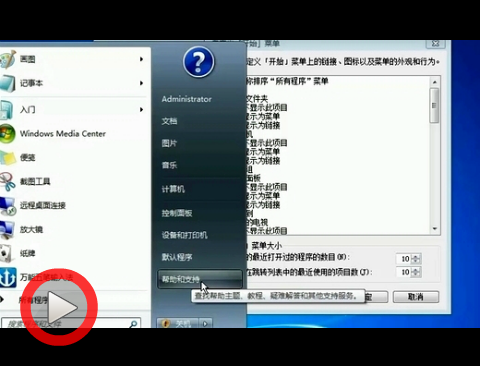This screenshot has height=366, width=480.
Task: Click 取消 Cancel in customize dialog
Action: 416,297
